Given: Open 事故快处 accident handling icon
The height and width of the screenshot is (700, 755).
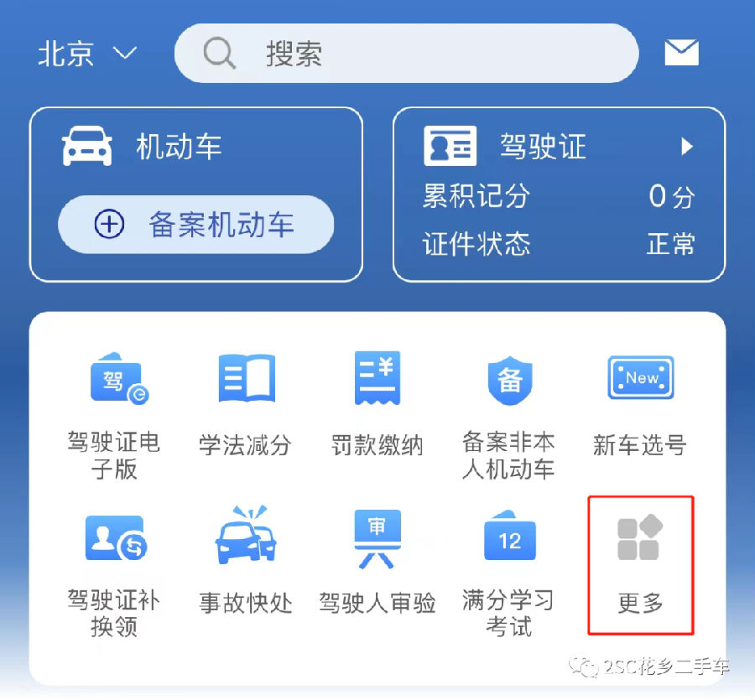Looking at the screenshot, I should (246, 535).
